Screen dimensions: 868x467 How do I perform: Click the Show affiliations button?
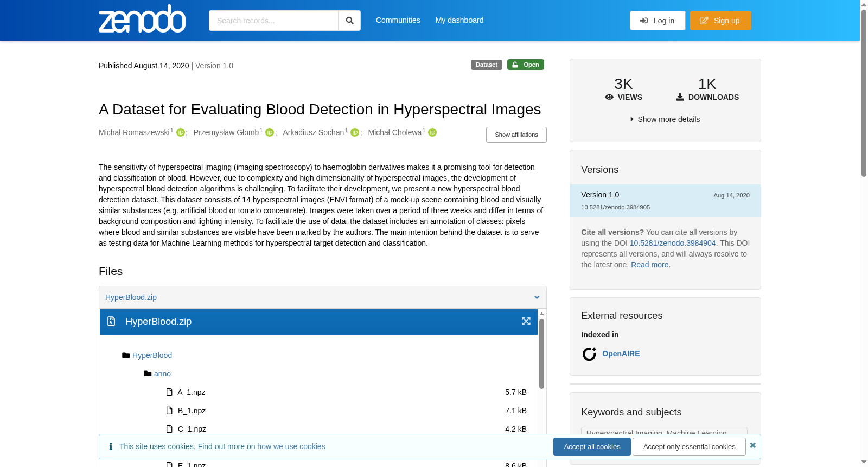pyautogui.click(x=516, y=135)
